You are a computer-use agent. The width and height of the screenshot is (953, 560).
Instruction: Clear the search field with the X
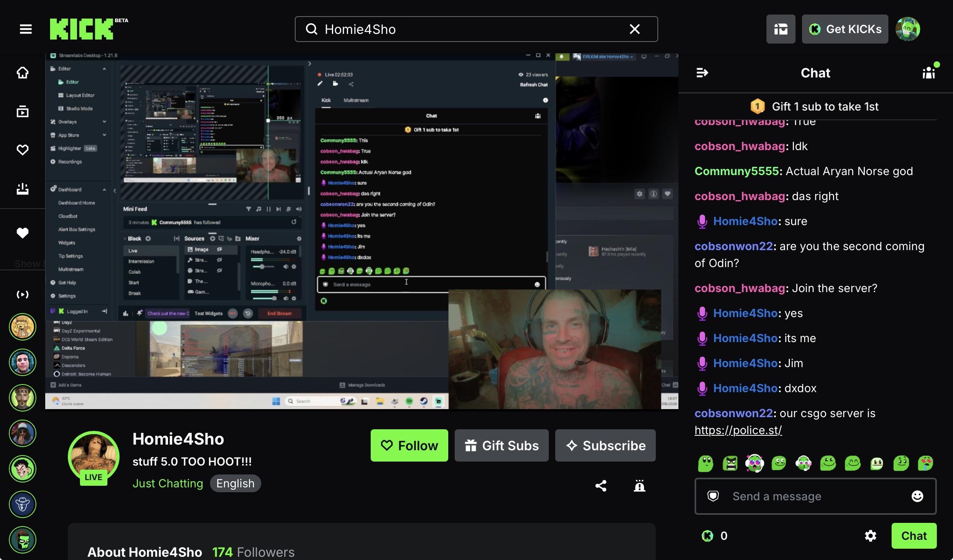[x=635, y=29]
